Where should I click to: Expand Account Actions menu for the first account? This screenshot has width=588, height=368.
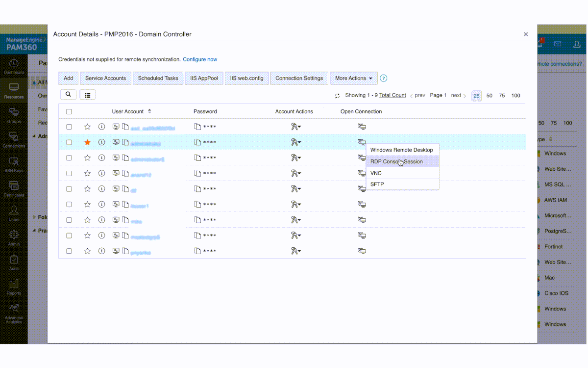coord(295,127)
